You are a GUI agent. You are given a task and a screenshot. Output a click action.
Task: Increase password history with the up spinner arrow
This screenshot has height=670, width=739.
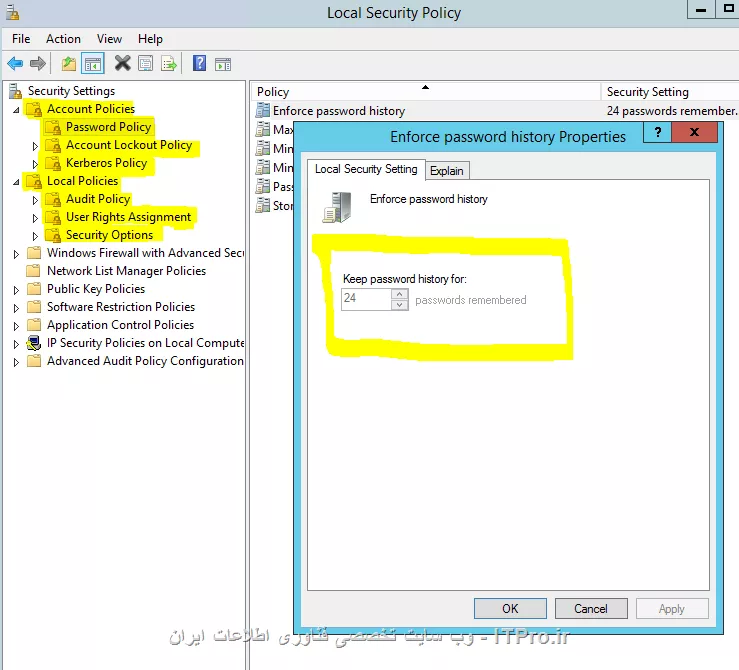(x=400, y=294)
